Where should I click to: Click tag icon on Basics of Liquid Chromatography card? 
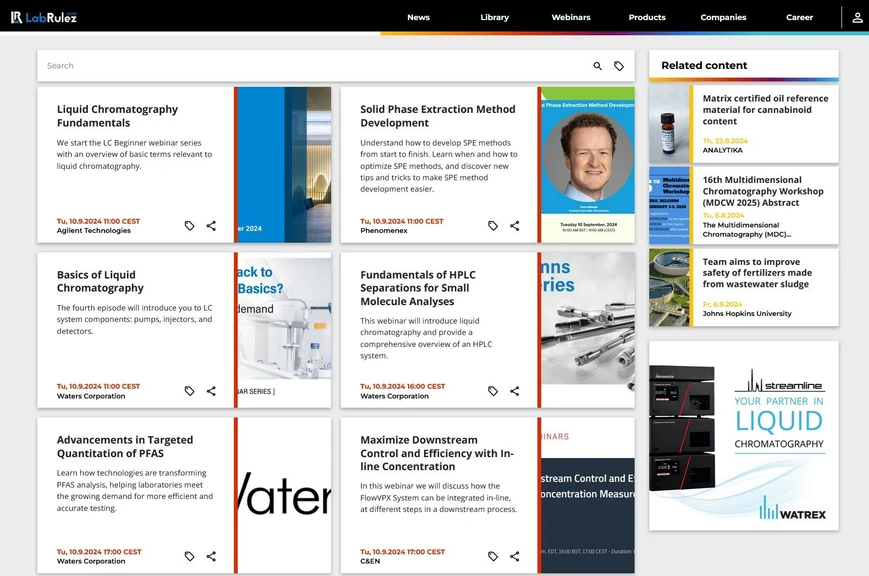(x=190, y=391)
